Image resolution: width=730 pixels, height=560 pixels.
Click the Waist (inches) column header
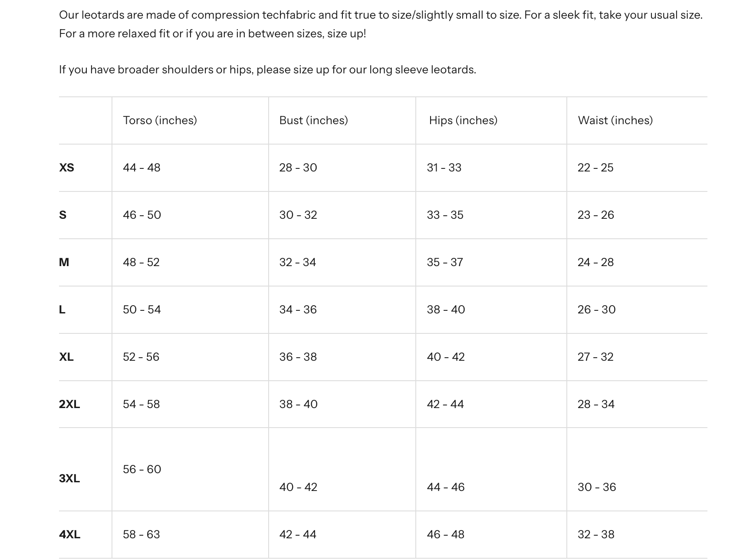click(x=615, y=120)
